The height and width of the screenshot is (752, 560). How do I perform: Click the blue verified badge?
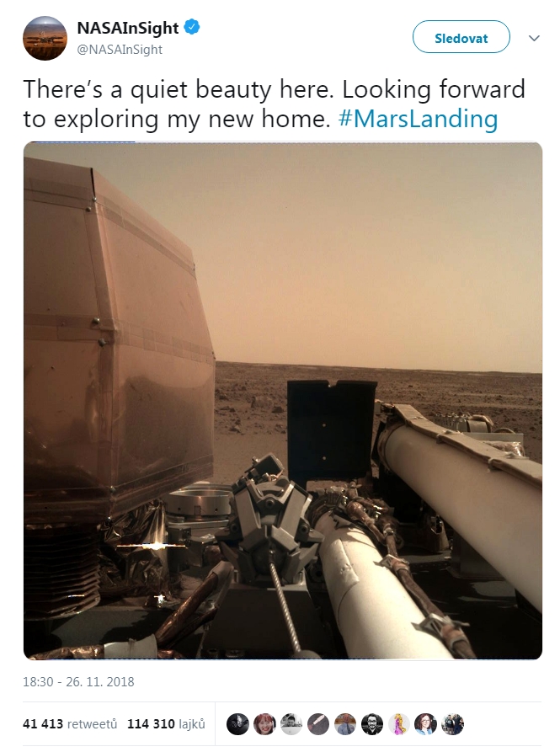(192, 27)
